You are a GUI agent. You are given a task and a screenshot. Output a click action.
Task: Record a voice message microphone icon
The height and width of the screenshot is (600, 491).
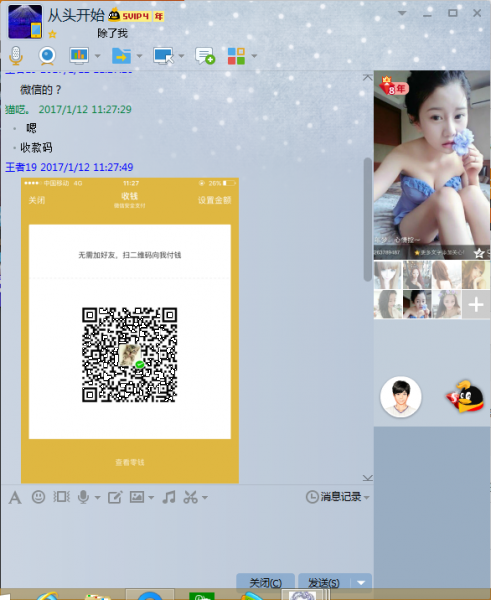tap(83, 497)
